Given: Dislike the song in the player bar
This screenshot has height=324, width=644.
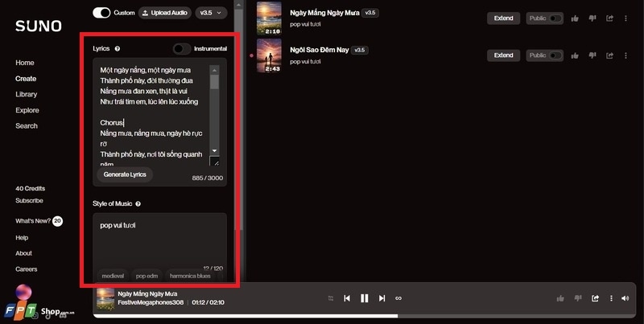Looking at the screenshot, I should point(577,298).
